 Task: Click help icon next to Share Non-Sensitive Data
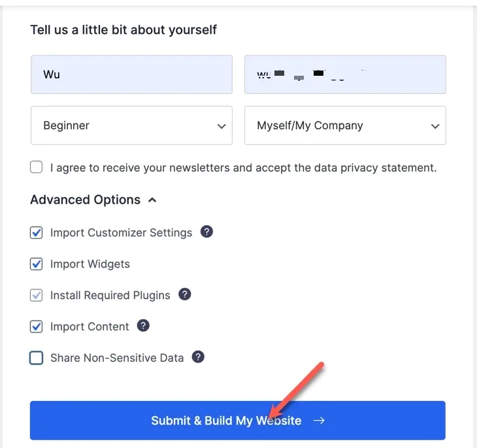pos(198,357)
